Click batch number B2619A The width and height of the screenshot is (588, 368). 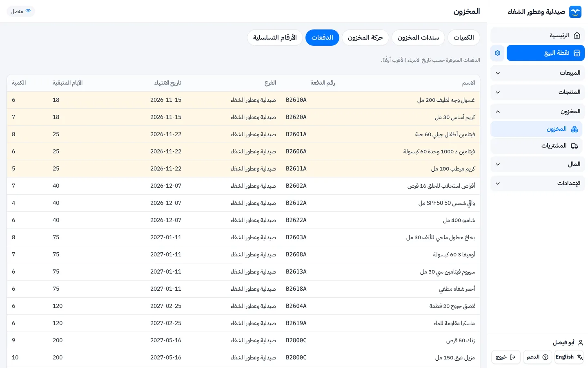tap(296, 323)
